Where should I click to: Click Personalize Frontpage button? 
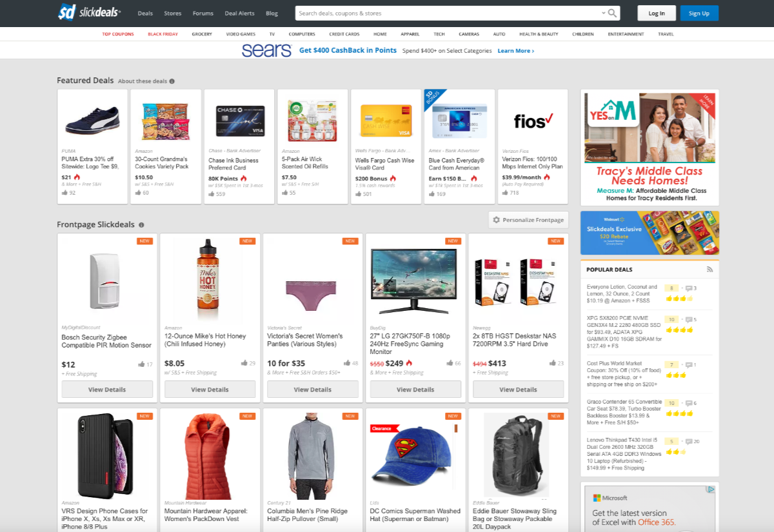528,220
